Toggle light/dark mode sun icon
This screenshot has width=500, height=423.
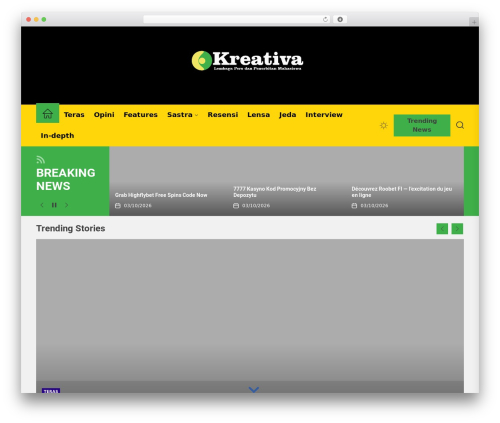384,125
